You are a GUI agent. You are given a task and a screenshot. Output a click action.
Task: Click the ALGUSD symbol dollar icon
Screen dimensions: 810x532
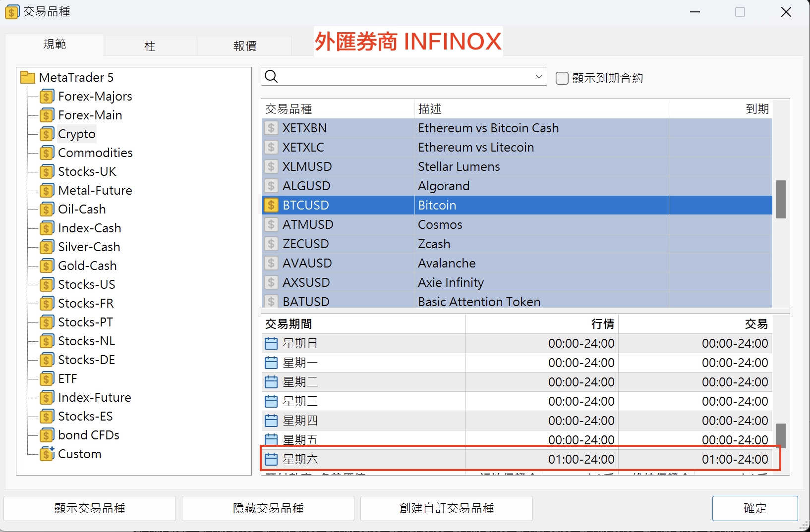click(271, 186)
